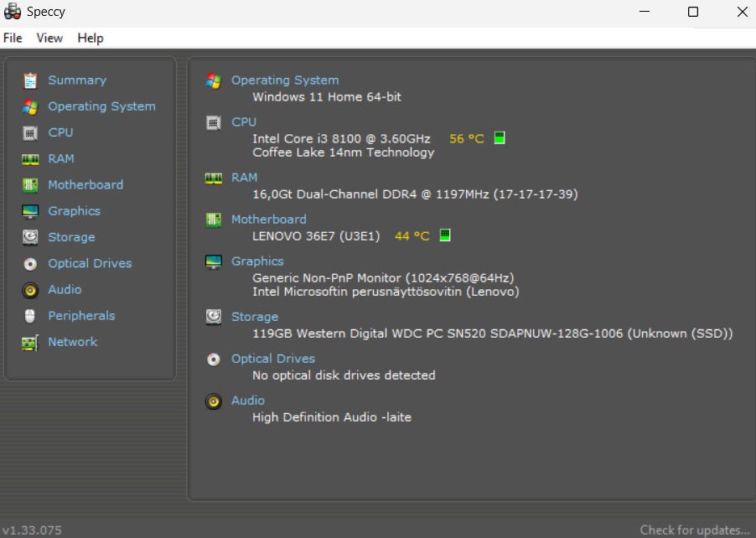
Task: Click the Motherboard icon in sidebar
Action: tap(30, 185)
